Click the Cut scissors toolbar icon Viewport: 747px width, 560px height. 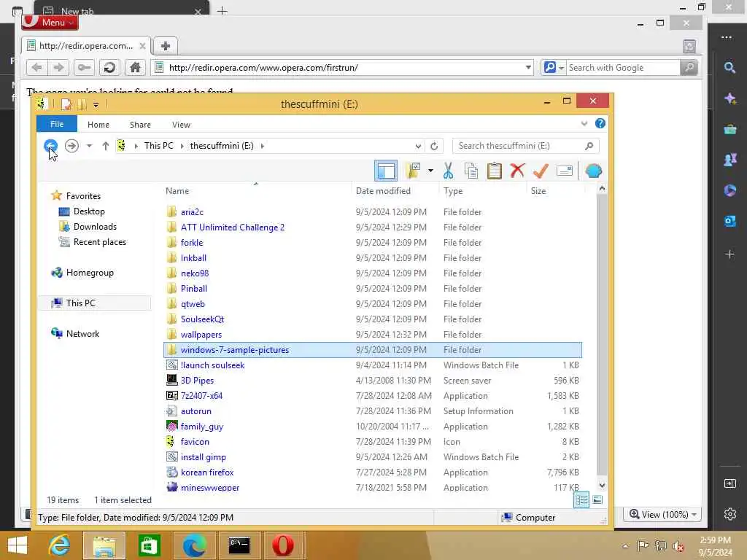click(x=448, y=171)
